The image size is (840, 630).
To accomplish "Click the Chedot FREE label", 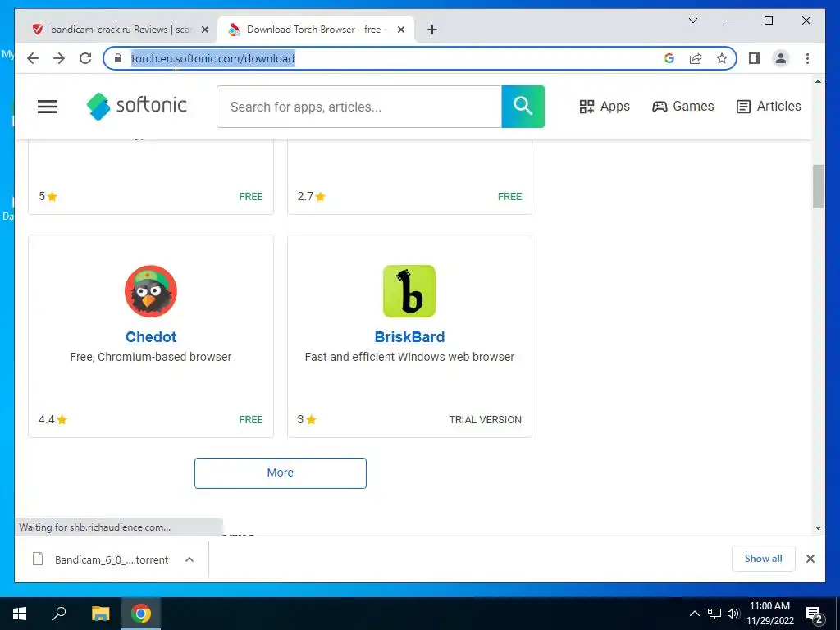I will point(251,420).
